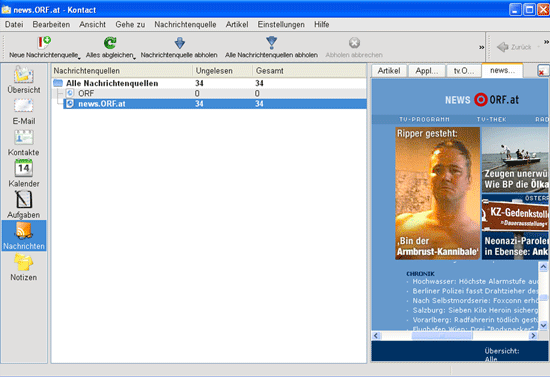Open Neue Nachrichtenquelle dropdown arrow
550x377 pixels.
(79, 58)
